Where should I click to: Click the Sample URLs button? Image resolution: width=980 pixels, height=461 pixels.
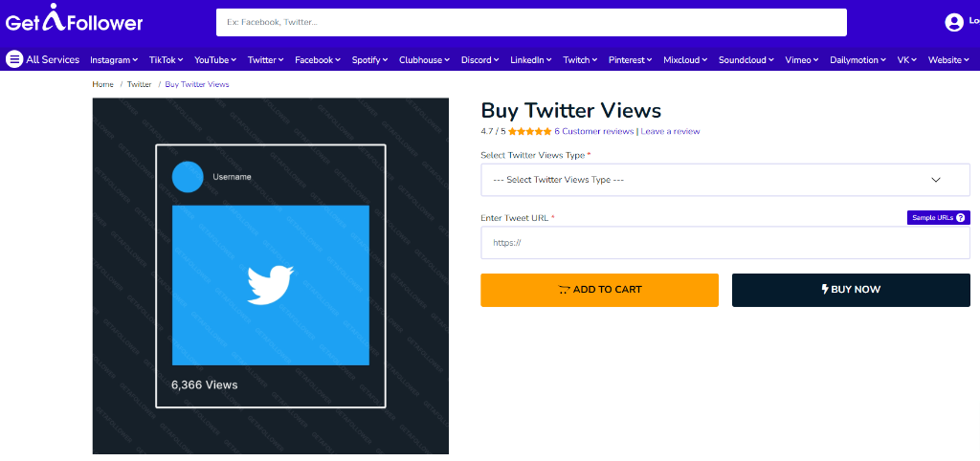pyautogui.click(x=938, y=217)
